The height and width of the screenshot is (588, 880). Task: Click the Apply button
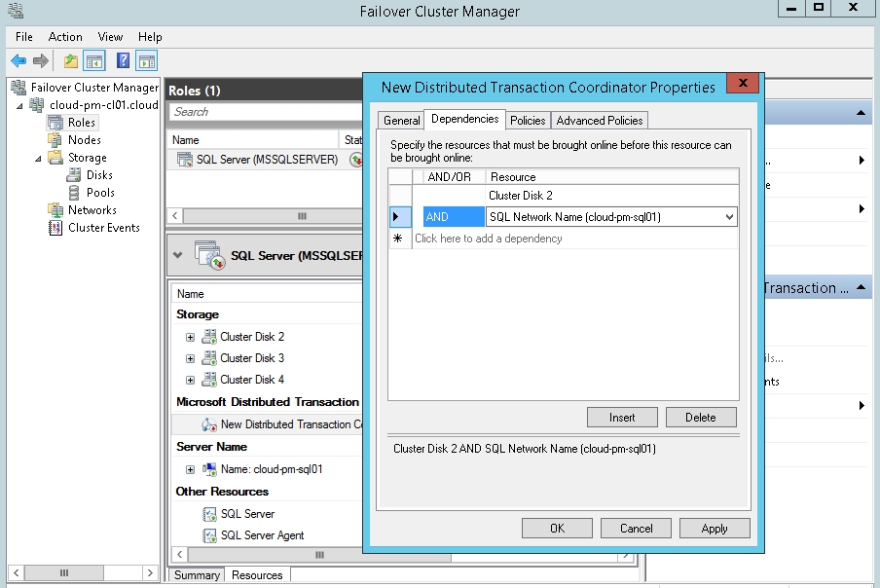click(715, 529)
